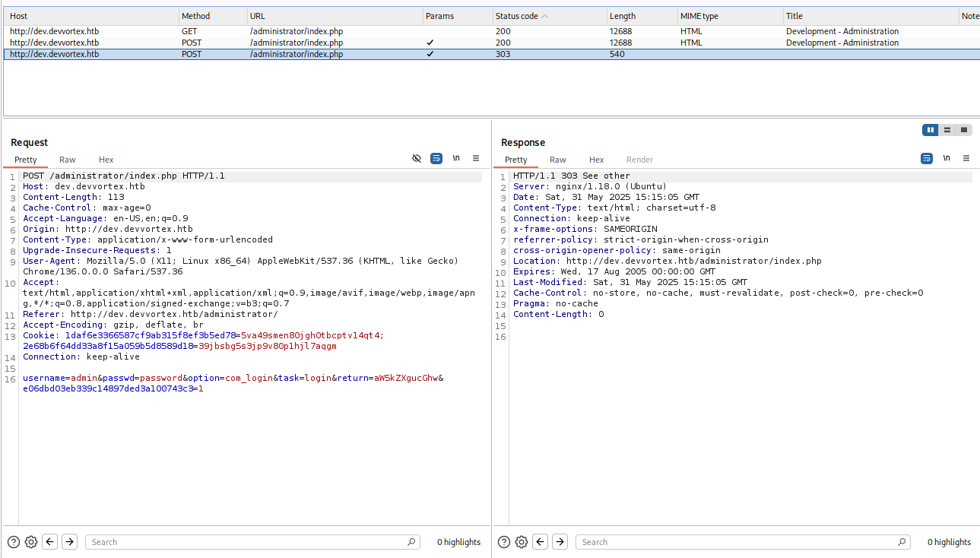Go to next match in Response search

pos(560,542)
